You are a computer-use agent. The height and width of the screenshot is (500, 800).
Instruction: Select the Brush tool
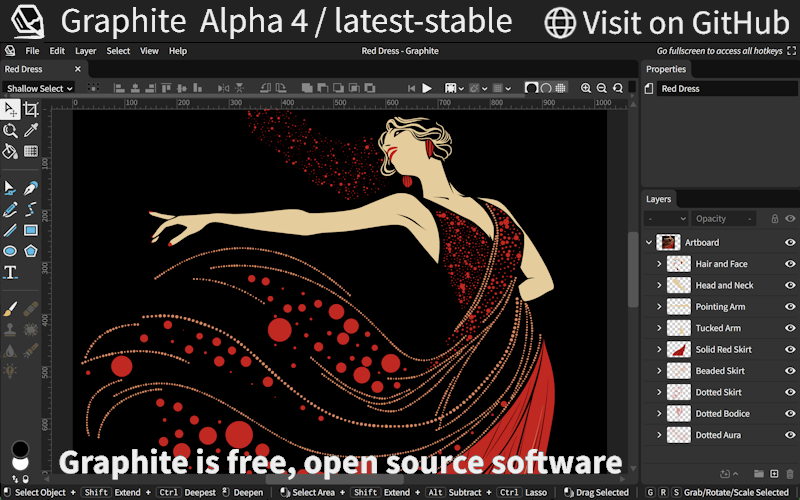(10, 308)
